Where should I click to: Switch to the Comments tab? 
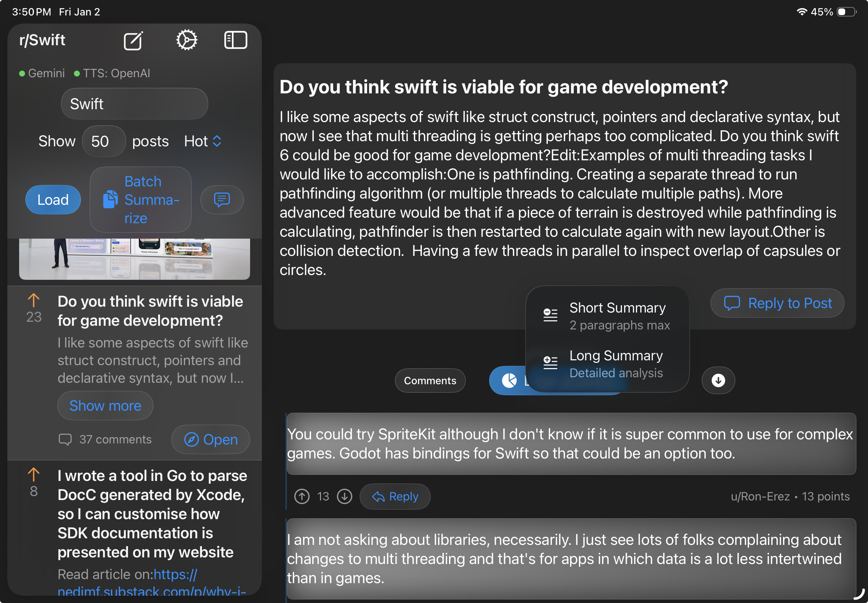[x=430, y=381]
